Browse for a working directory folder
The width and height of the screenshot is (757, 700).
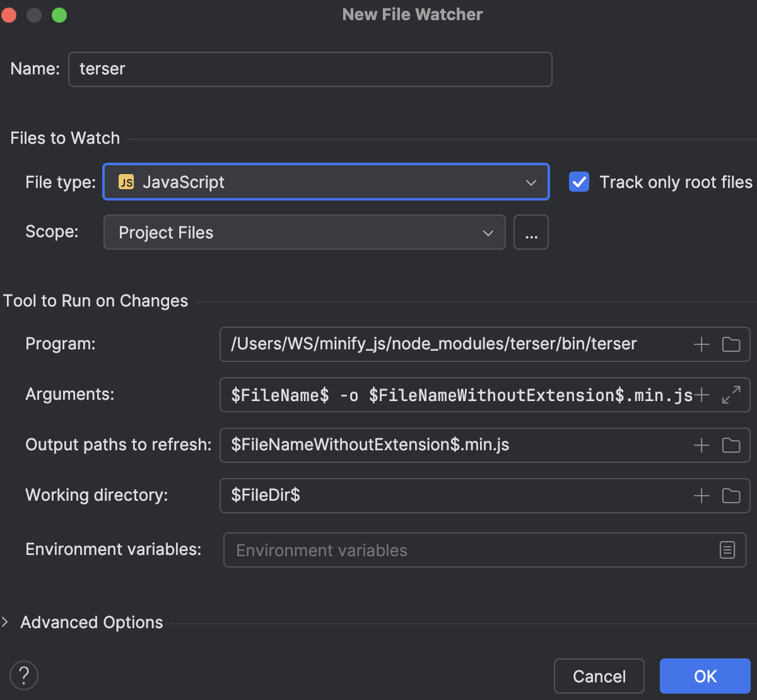tap(731, 496)
